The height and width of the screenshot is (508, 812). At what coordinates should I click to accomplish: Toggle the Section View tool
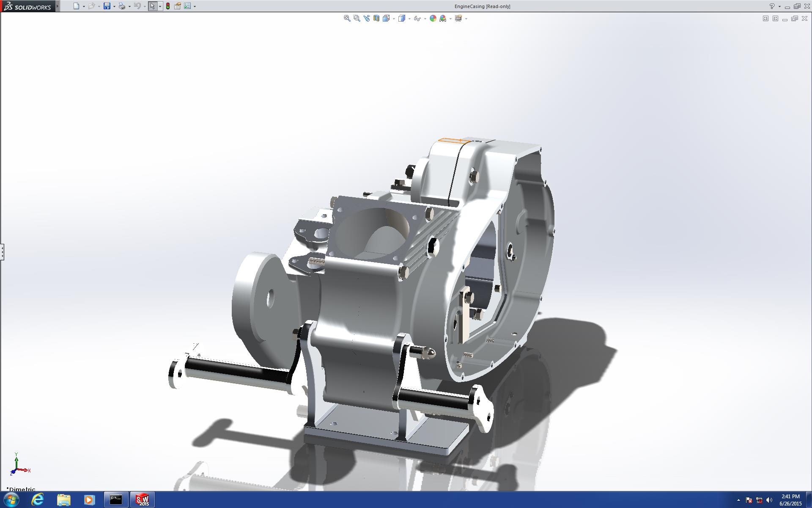[376, 18]
